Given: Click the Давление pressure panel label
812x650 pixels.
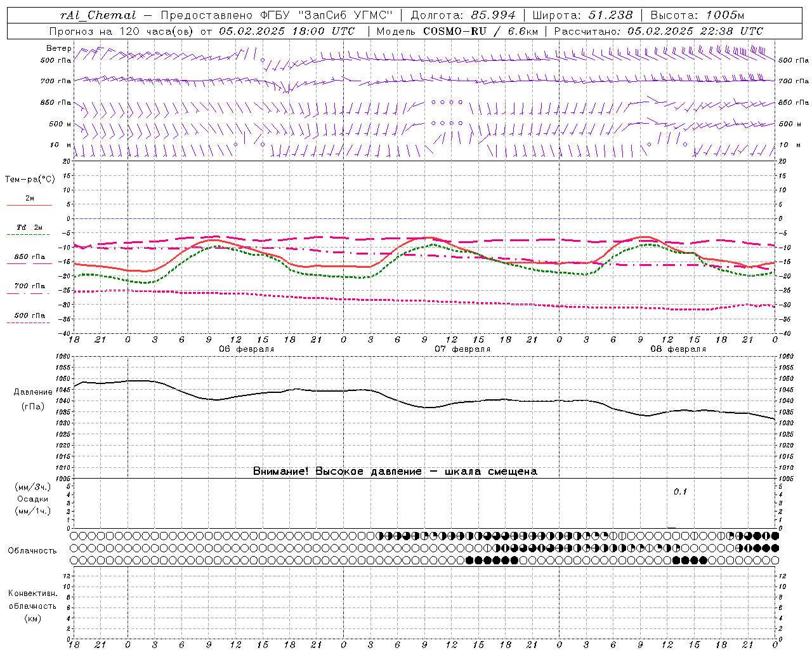Looking at the screenshot, I should point(33,392).
